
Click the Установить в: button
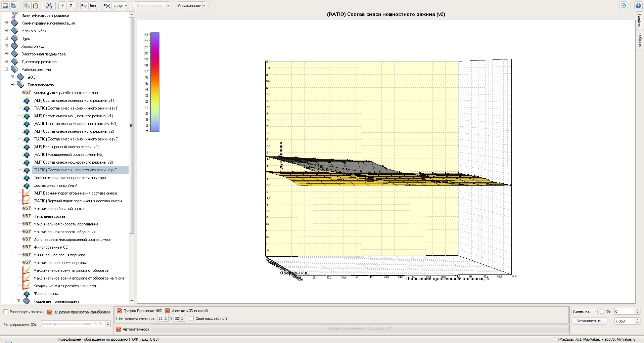pyautogui.click(x=589, y=321)
